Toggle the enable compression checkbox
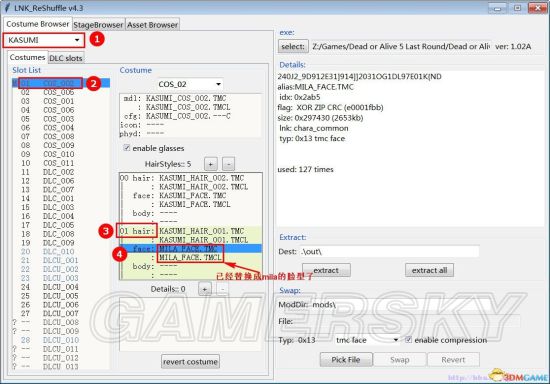The width and height of the screenshot is (550, 384). pyautogui.click(x=408, y=339)
